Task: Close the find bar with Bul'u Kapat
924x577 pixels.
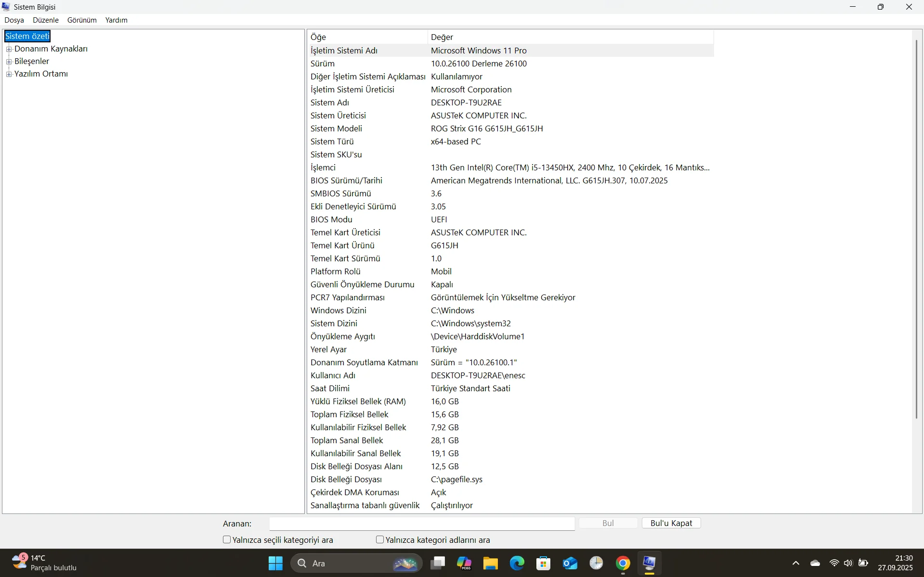Action: pyautogui.click(x=671, y=523)
